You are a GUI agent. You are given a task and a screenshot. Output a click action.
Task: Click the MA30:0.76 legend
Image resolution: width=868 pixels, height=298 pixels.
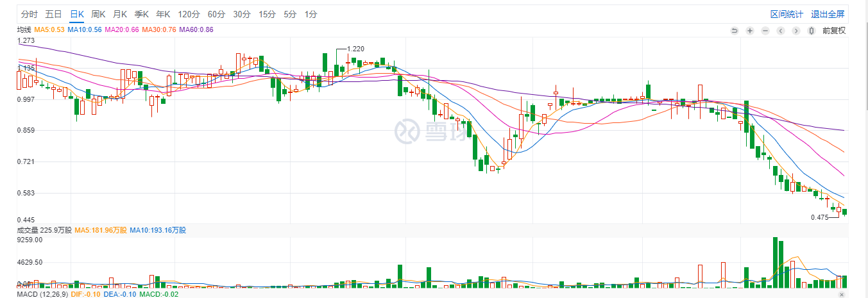coord(159,29)
